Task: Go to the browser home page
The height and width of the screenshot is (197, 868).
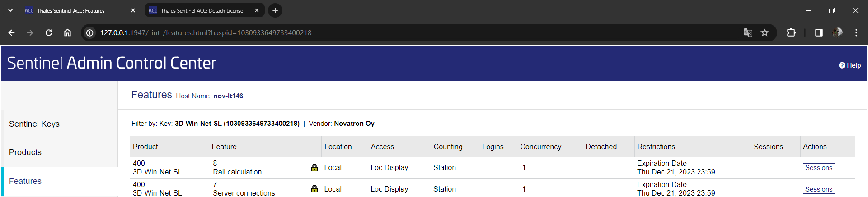Action: (67, 32)
